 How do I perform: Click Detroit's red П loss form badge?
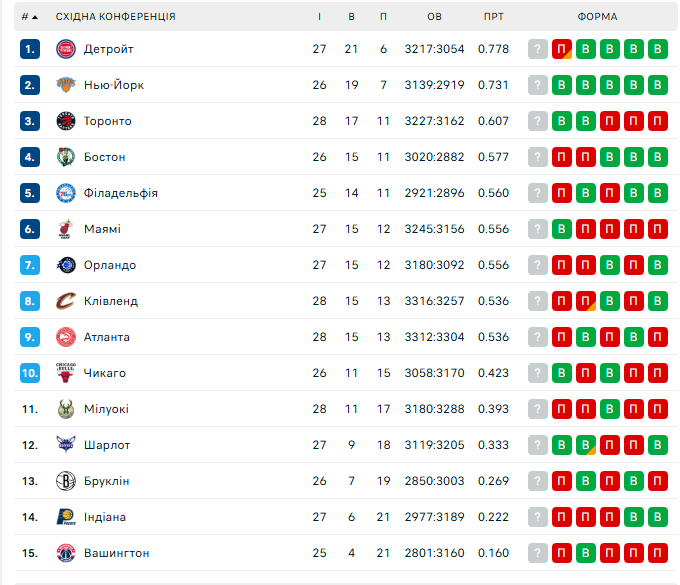click(x=562, y=49)
